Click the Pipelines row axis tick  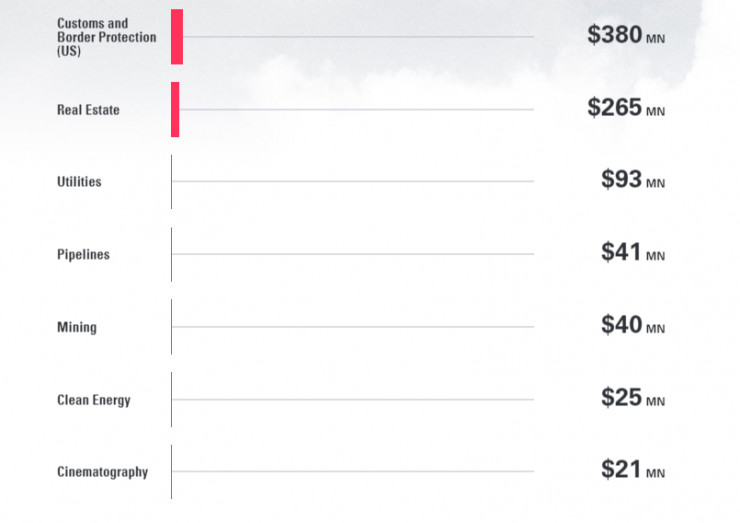pyautogui.click(x=171, y=255)
